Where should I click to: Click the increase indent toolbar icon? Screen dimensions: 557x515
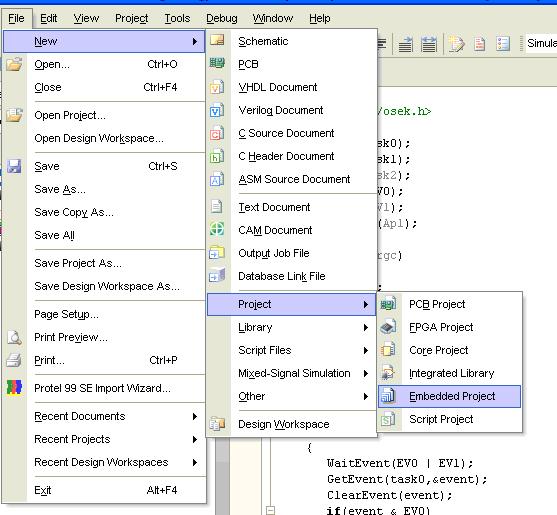(x=405, y=44)
